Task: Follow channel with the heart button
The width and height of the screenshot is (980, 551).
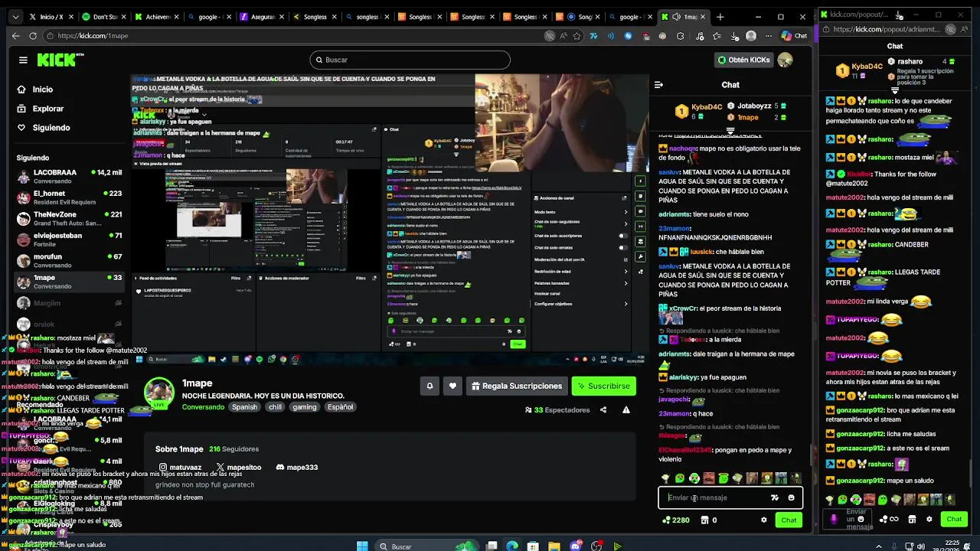Action: 452,386
